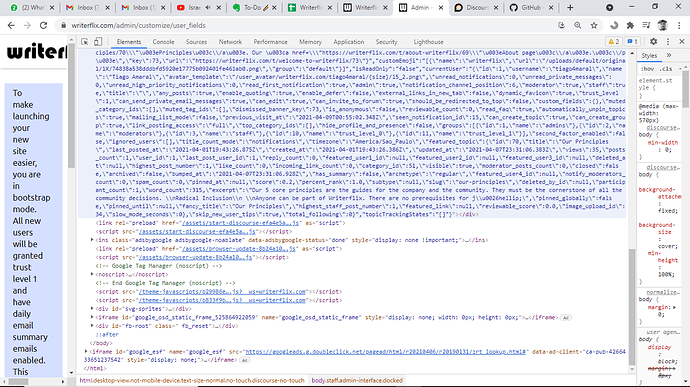Open the 2 warnings badge in DevTools
Viewport: 690px width, 387px height.
[x=613, y=42]
